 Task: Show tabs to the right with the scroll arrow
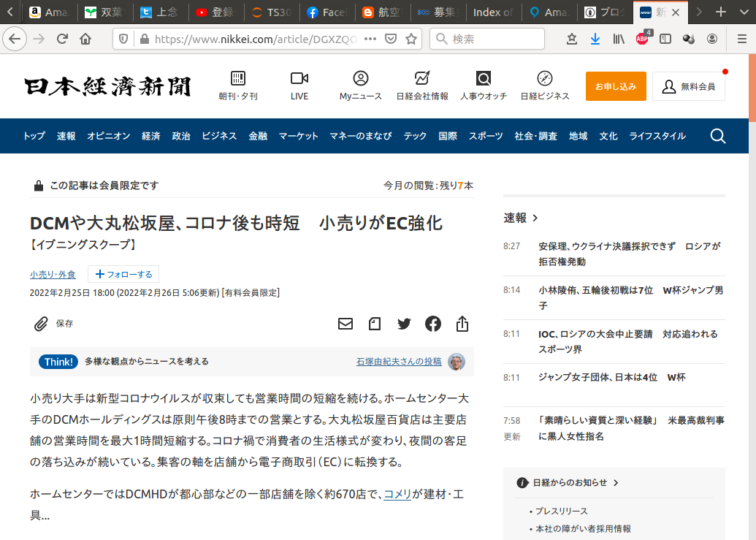[698, 12]
